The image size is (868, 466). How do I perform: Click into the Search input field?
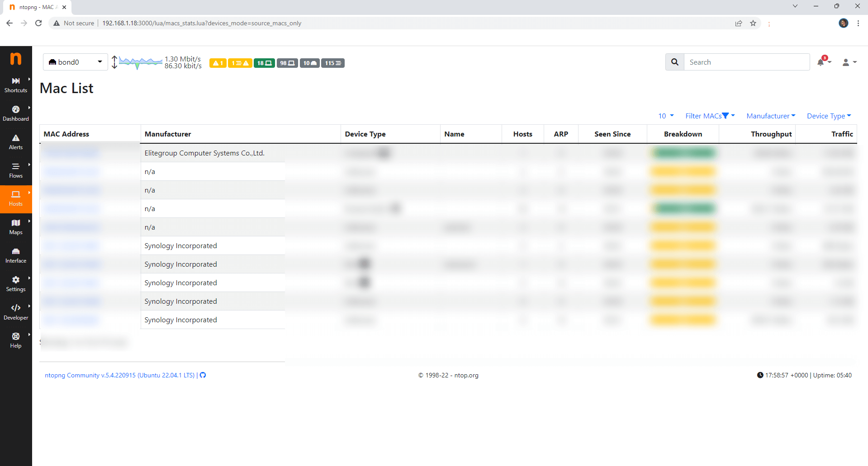[747, 62]
